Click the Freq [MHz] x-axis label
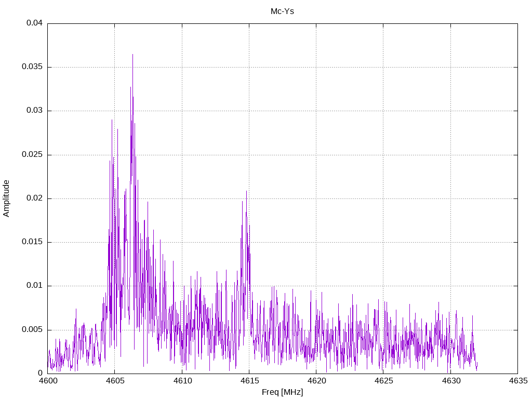The width and height of the screenshot is (532, 399). click(x=282, y=392)
